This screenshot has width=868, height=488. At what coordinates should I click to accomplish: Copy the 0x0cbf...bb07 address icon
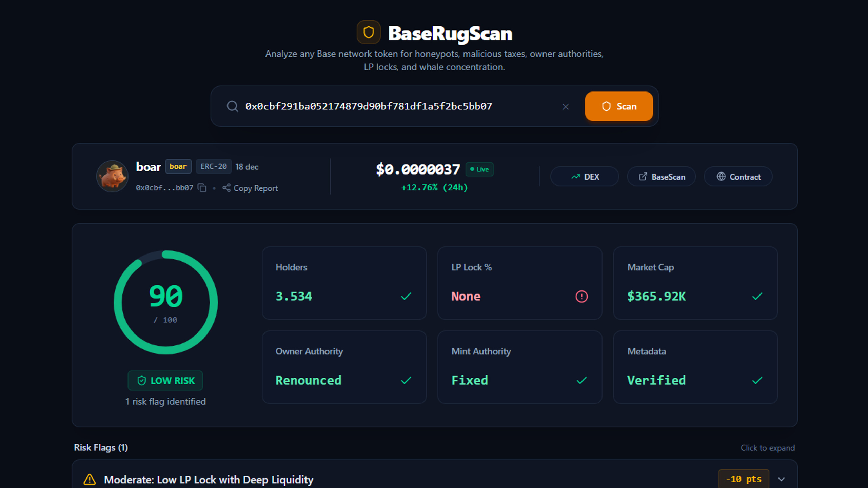tap(202, 188)
